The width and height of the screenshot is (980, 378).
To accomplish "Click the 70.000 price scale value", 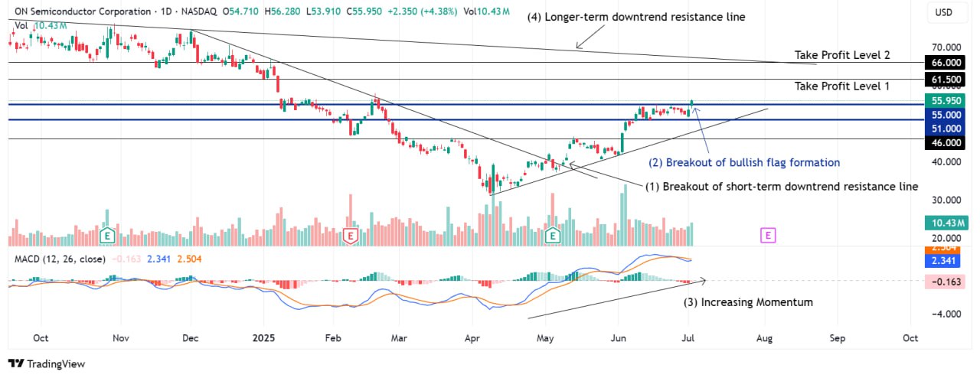I will (x=946, y=47).
